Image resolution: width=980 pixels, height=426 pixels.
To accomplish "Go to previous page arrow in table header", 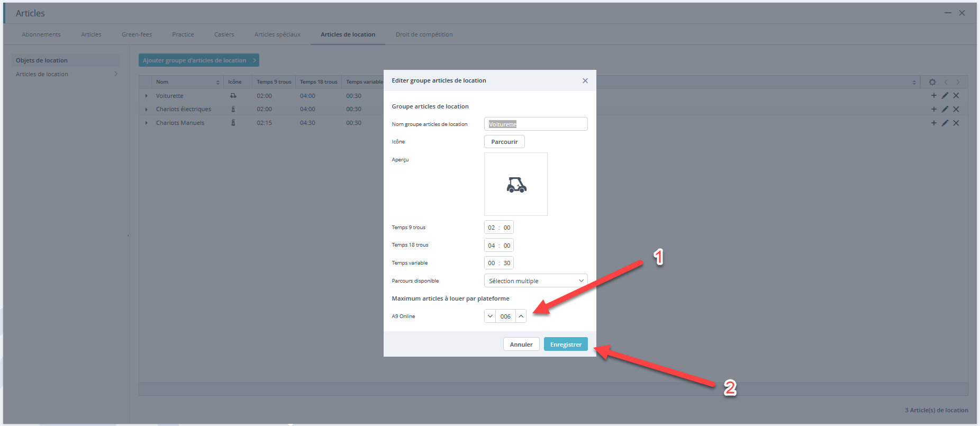I will click(x=946, y=82).
